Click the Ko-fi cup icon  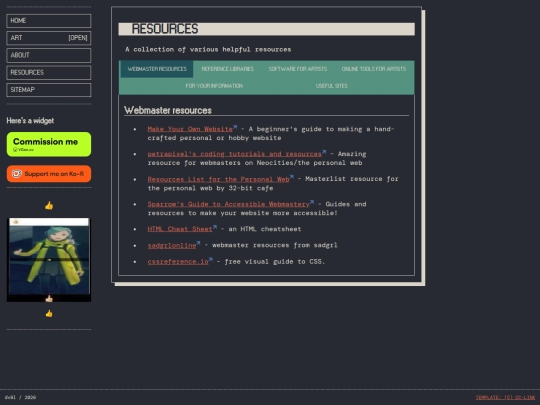point(17,174)
